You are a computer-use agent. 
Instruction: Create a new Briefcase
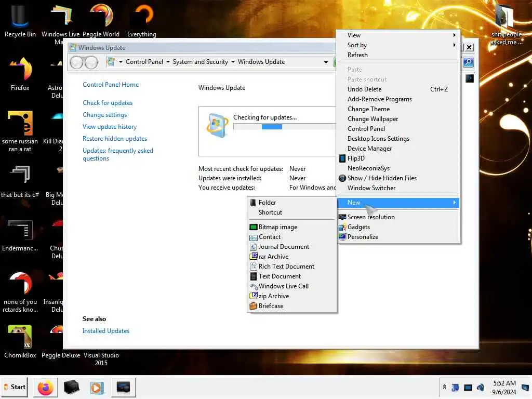pyautogui.click(x=292, y=305)
